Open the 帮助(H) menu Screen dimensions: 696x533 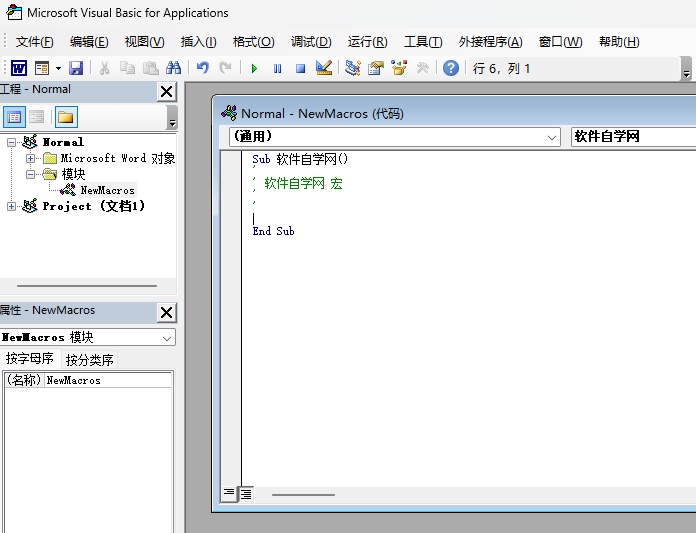click(619, 42)
